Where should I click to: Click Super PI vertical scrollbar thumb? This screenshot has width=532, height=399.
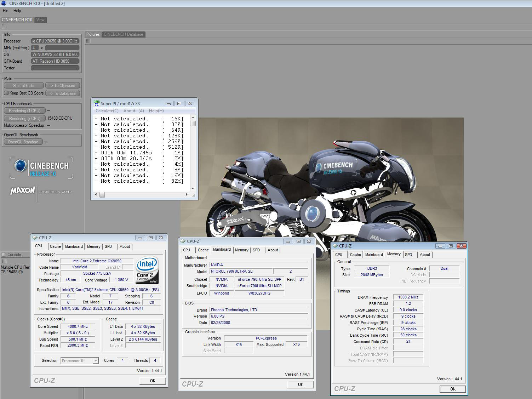(x=193, y=124)
